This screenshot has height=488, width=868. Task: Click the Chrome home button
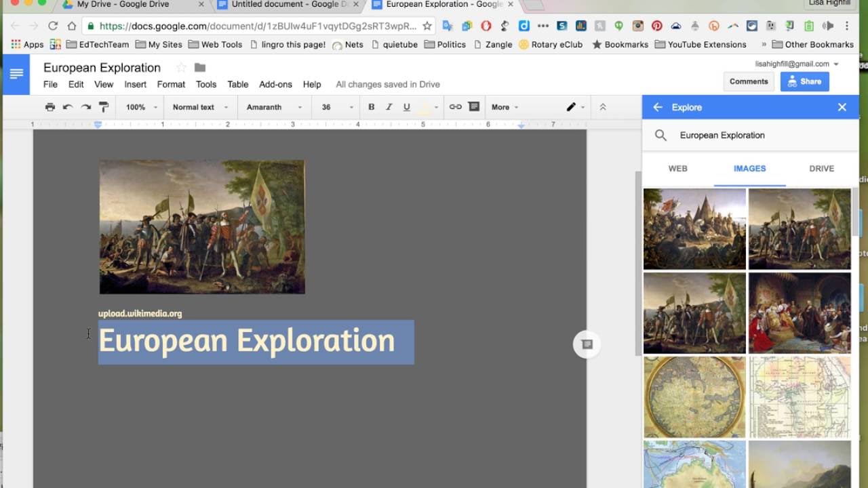pyautogui.click(x=72, y=26)
